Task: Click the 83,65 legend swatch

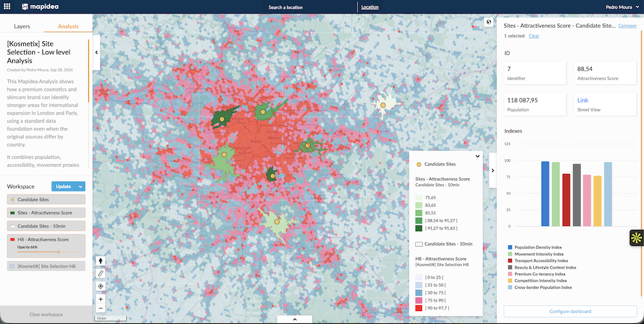Action: [x=419, y=205]
